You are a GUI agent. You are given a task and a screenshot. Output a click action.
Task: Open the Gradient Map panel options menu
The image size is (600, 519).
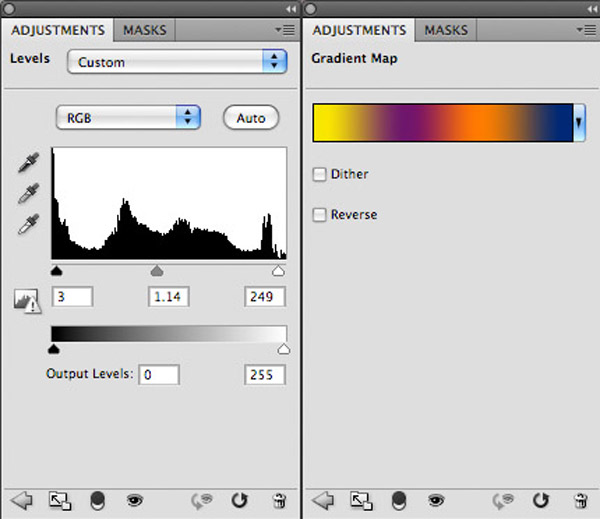coord(587,30)
